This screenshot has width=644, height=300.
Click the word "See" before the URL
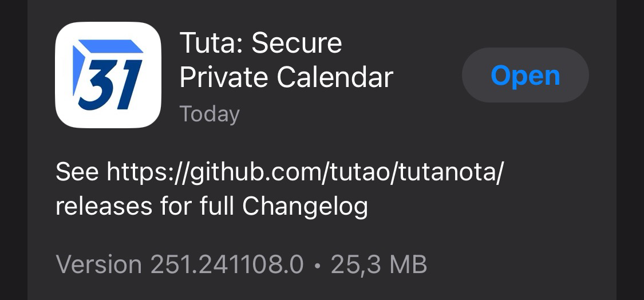(x=77, y=172)
